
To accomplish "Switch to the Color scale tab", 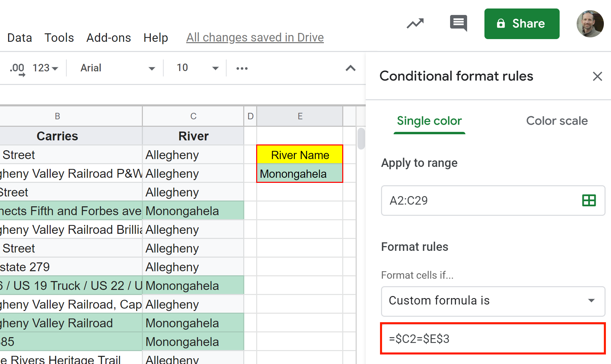I will point(557,121).
